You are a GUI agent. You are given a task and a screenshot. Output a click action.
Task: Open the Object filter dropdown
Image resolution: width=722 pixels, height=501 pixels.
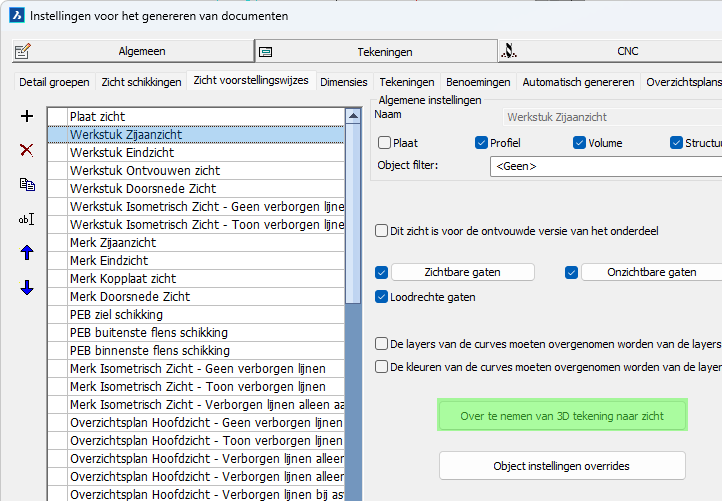click(x=605, y=166)
